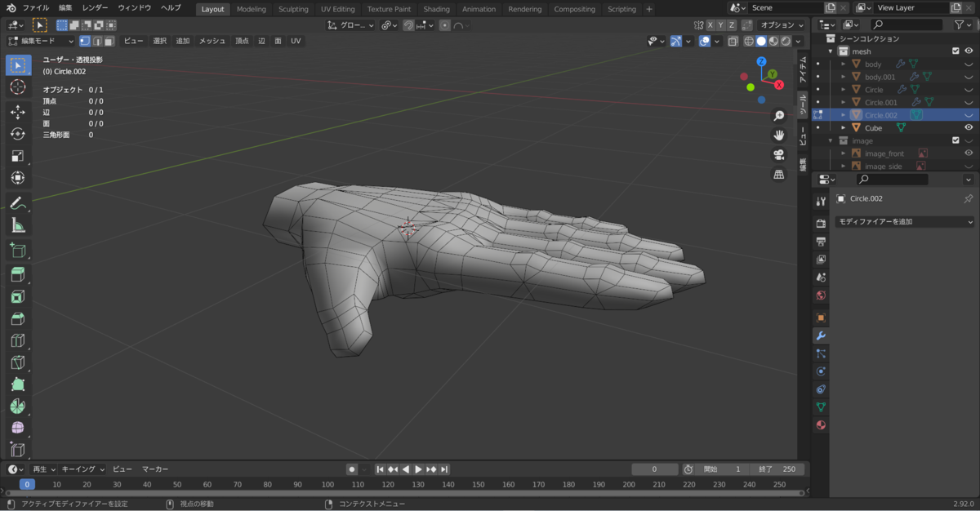This screenshot has height=511, width=980.
Task: Open the options dropdown in viewport header
Action: [x=782, y=25]
